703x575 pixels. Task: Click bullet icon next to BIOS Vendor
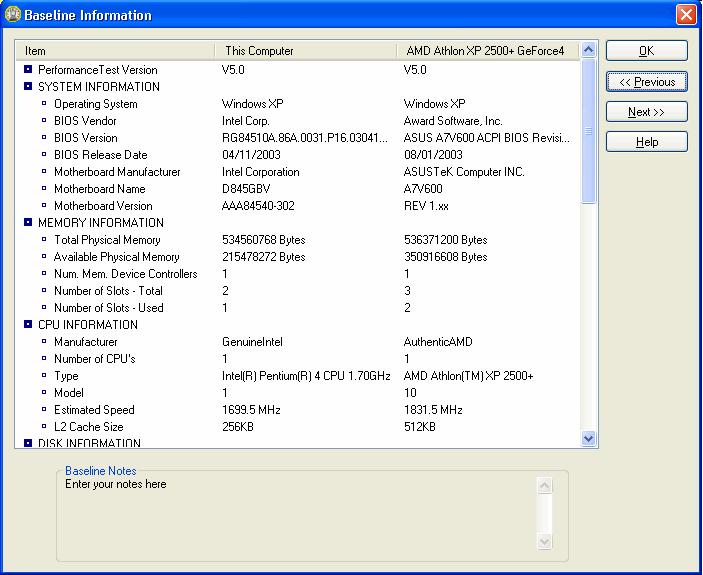click(44, 120)
